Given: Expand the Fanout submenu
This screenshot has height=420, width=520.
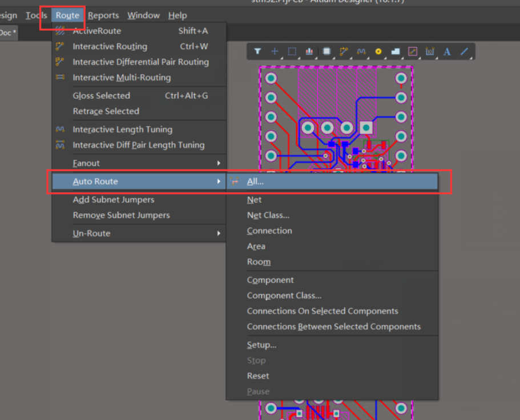Looking at the screenshot, I should 139,163.
